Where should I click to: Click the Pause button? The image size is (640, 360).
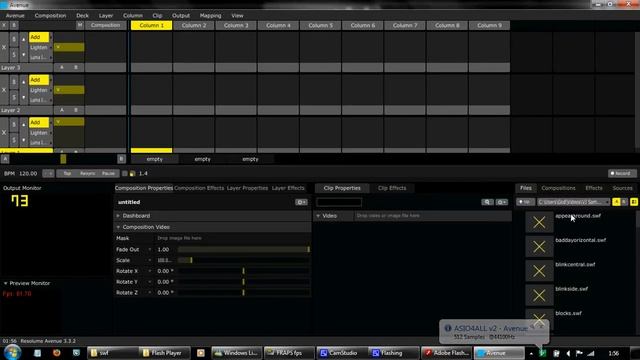pos(108,173)
